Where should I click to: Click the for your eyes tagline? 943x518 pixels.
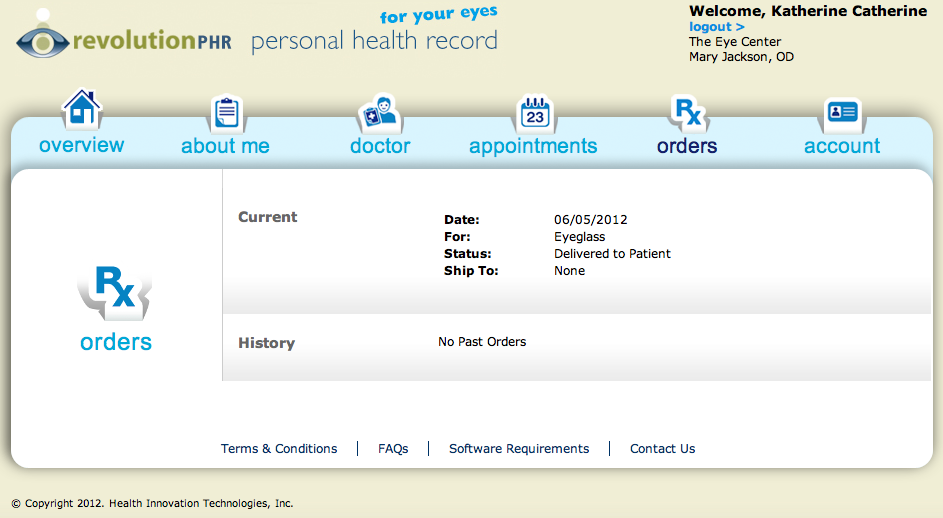pos(438,14)
